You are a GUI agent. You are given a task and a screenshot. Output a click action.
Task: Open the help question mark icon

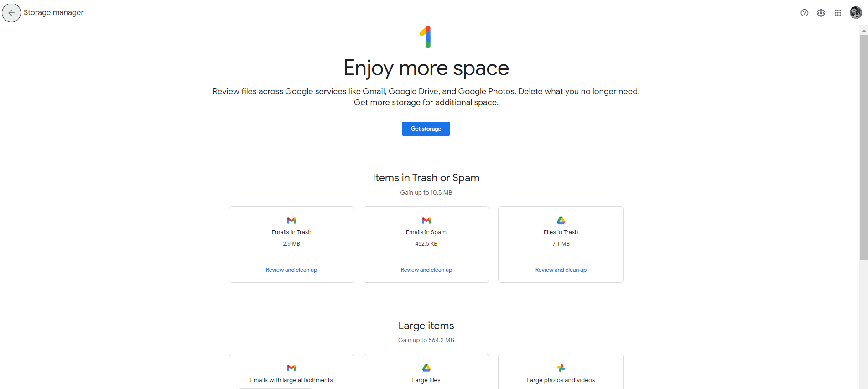(x=804, y=13)
